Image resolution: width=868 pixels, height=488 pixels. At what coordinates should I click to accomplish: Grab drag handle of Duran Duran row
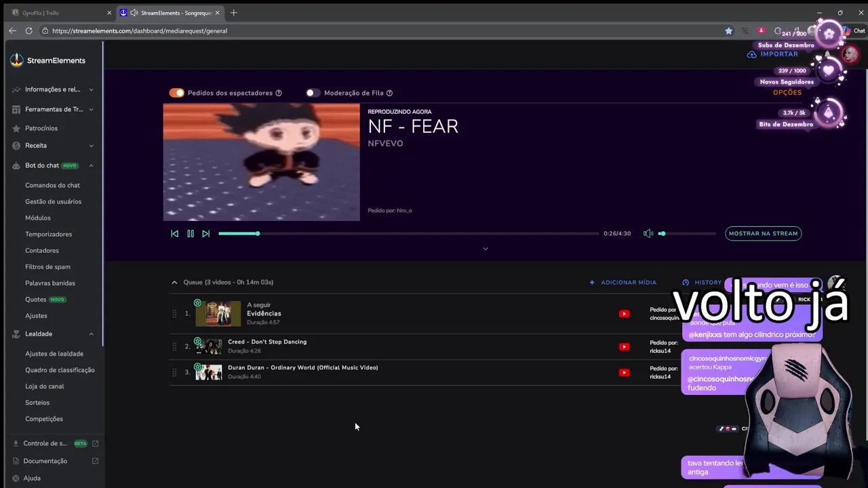(174, 372)
